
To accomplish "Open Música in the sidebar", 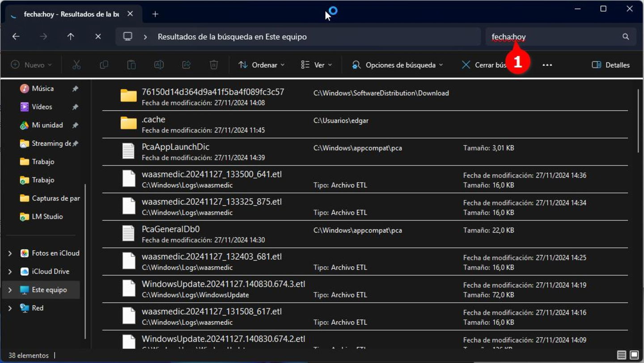I will coord(43,89).
